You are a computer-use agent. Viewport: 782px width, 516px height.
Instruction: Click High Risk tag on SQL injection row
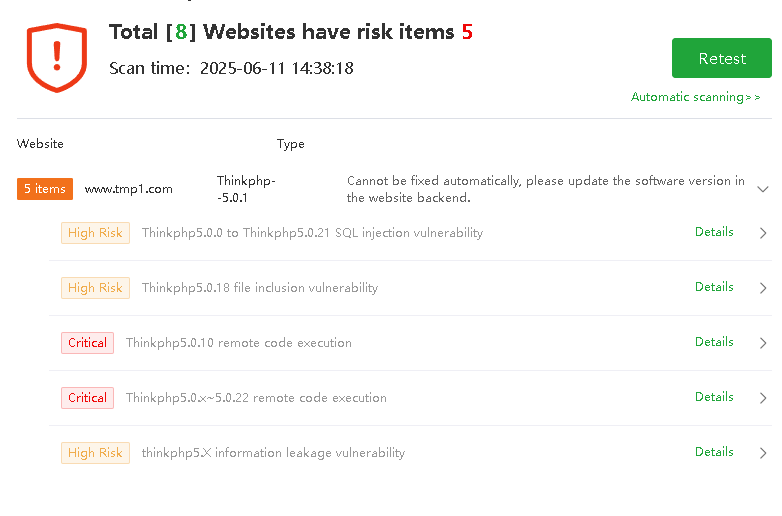click(95, 233)
